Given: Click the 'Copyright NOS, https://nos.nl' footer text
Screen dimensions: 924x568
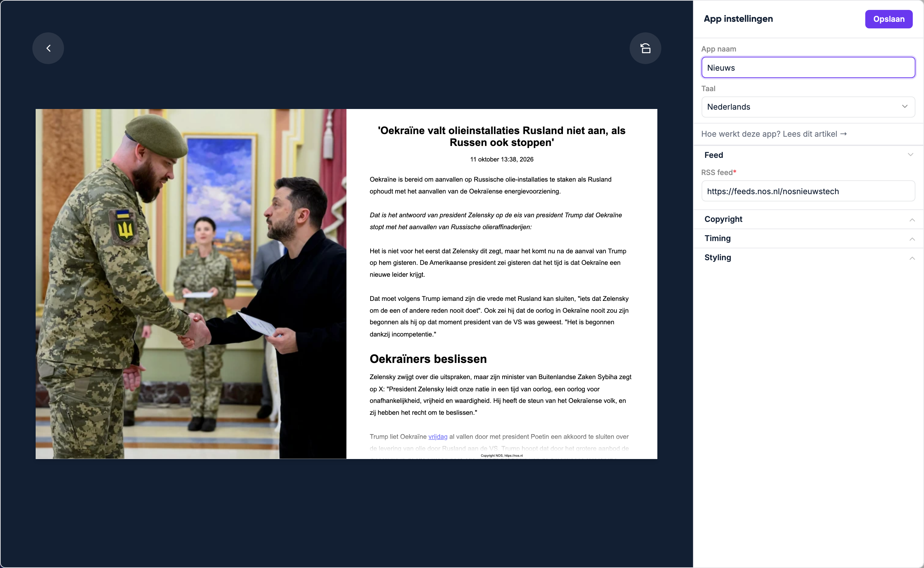Looking at the screenshot, I should [501, 456].
